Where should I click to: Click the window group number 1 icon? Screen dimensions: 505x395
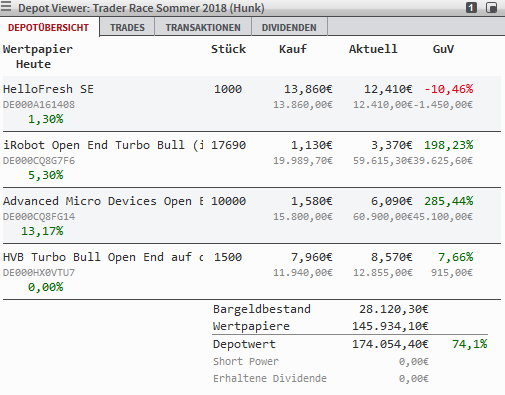point(471,7)
